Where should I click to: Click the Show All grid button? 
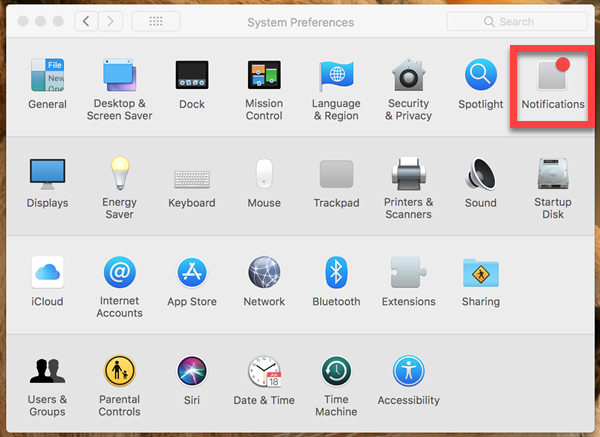pyautogui.click(x=156, y=21)
